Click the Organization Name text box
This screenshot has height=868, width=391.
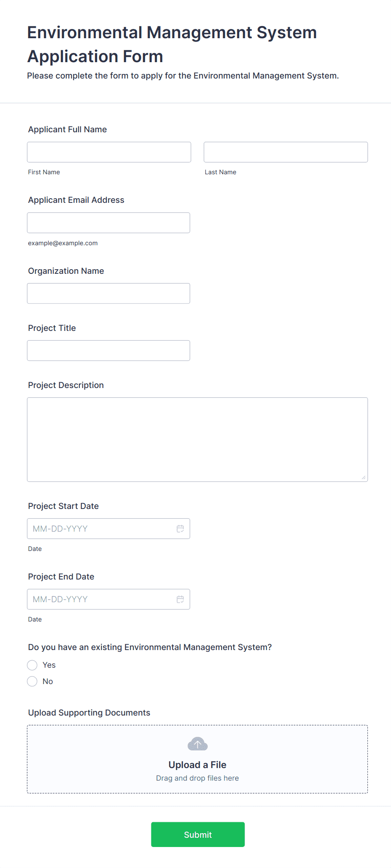tap(108, 294)
